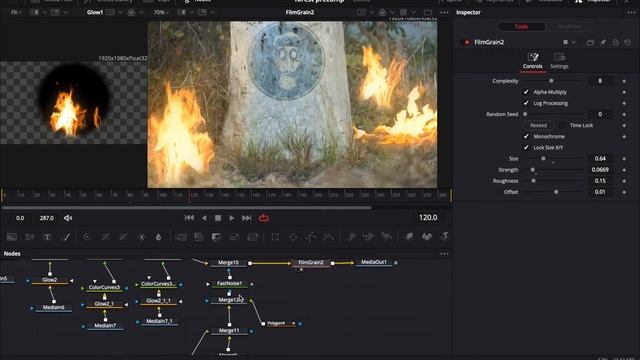Add a pEmitter particle node
Screen dimensions: 640x360
(x=351, y=237)
